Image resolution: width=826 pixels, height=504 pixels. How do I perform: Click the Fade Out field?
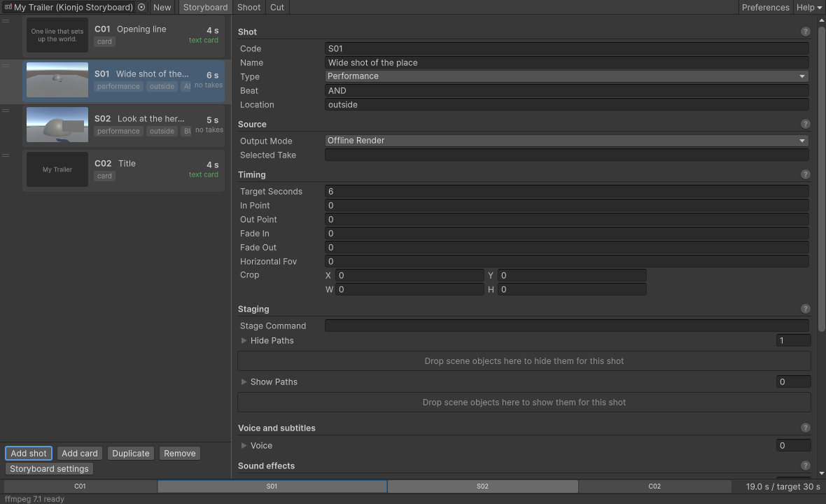pos(566,248)
